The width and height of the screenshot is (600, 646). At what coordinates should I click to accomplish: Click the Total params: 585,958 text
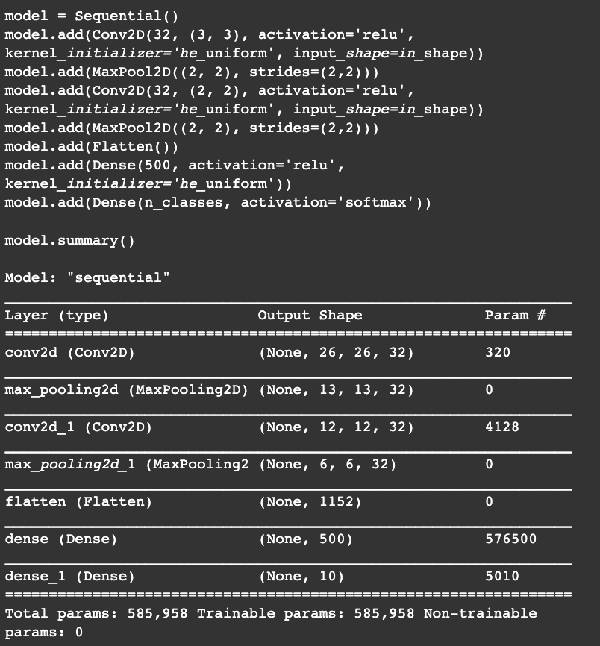(96, 613)
